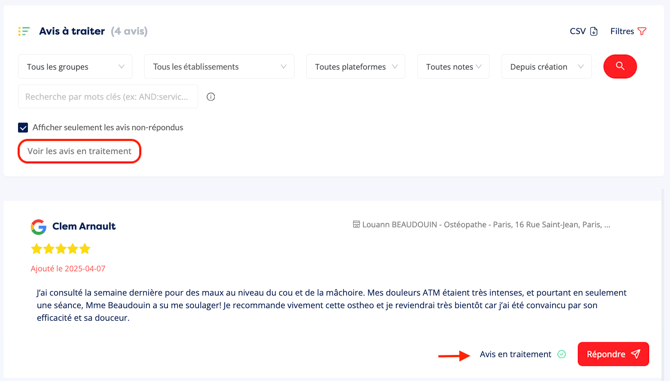This screenshot has width=670, height=381.
Task: Click the five-star rating of Clem Arnault
Action: [61, 249]
